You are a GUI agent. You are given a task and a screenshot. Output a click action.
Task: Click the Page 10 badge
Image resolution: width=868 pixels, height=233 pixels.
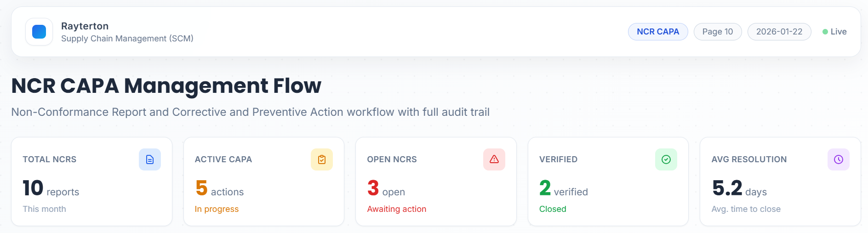tap(718, 32)
